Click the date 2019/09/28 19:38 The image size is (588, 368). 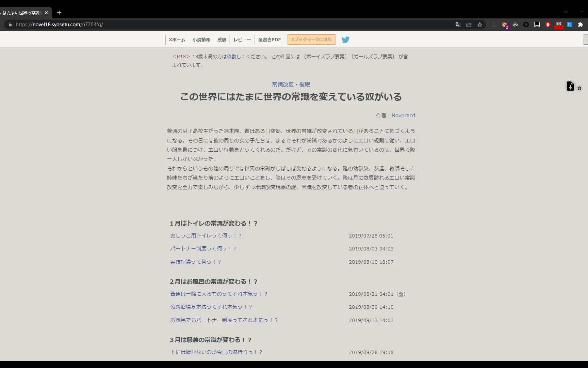pos(371,352)
